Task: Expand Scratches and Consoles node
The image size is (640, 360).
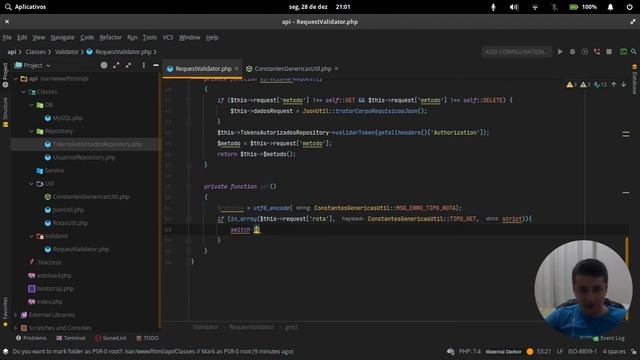Action: (x=16, y=328)
